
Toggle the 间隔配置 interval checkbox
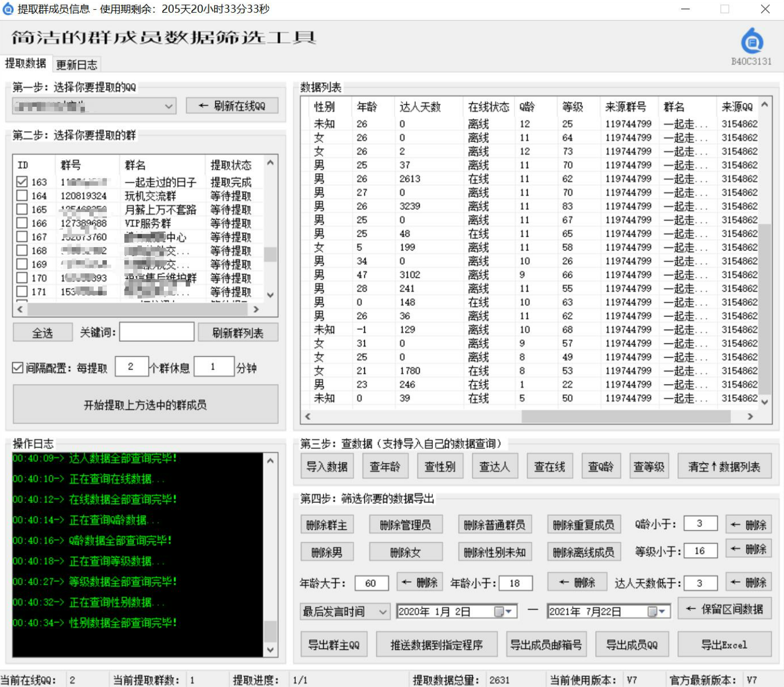18,368
